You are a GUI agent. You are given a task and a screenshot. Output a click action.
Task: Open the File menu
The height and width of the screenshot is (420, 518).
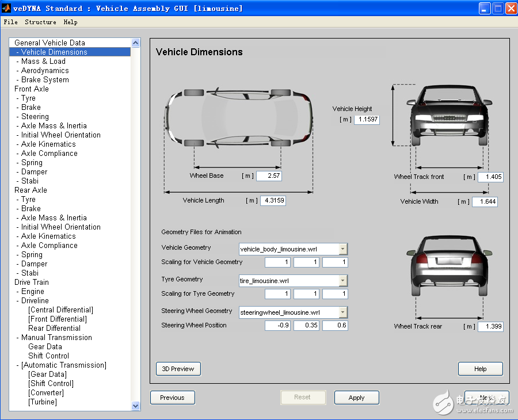pyautogui.click(x=10, y=22)
